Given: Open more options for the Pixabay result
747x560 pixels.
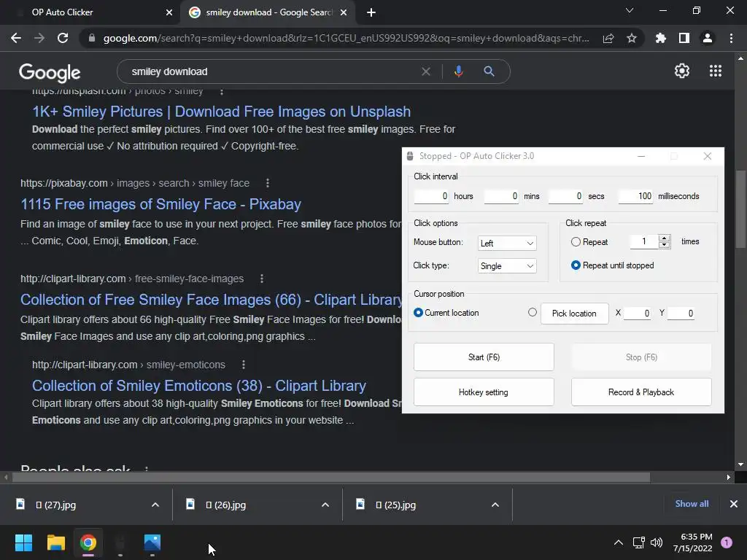Looking at the screenshot, I should (x=267, y=183).
